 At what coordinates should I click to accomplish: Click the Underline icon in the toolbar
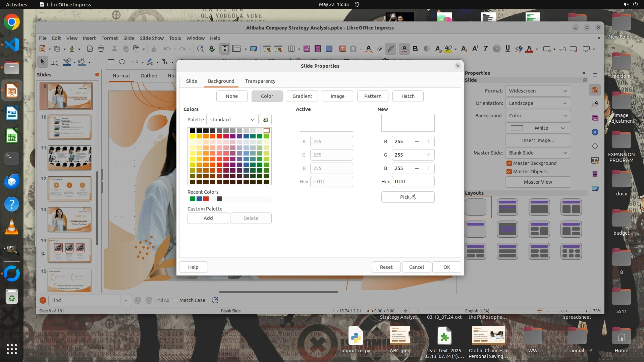point(507,49)
